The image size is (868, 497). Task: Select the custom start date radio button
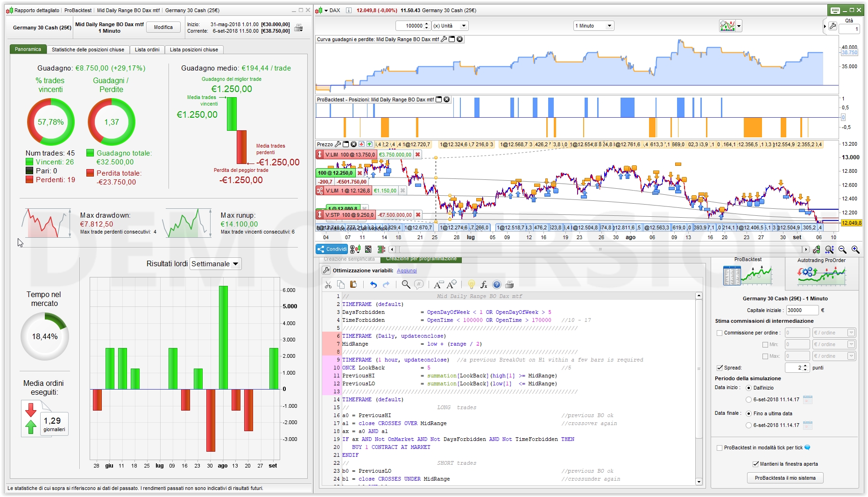[x=749, y=399]
